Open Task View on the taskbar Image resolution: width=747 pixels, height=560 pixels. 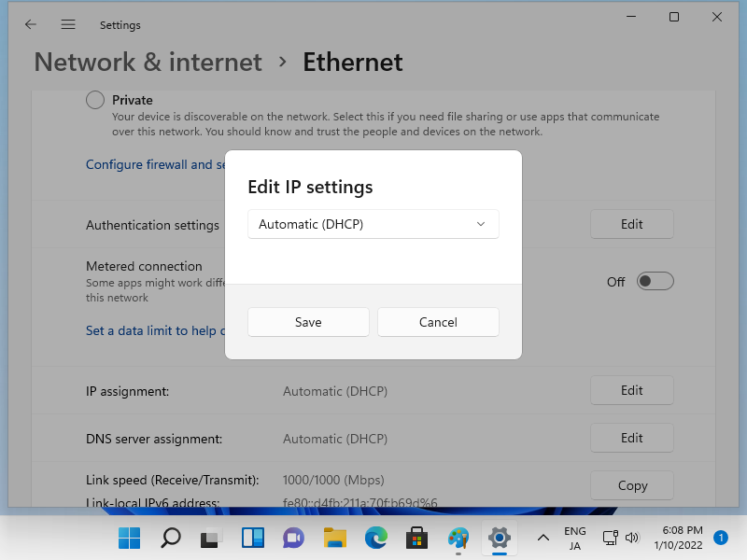click(x=212, y=538)
